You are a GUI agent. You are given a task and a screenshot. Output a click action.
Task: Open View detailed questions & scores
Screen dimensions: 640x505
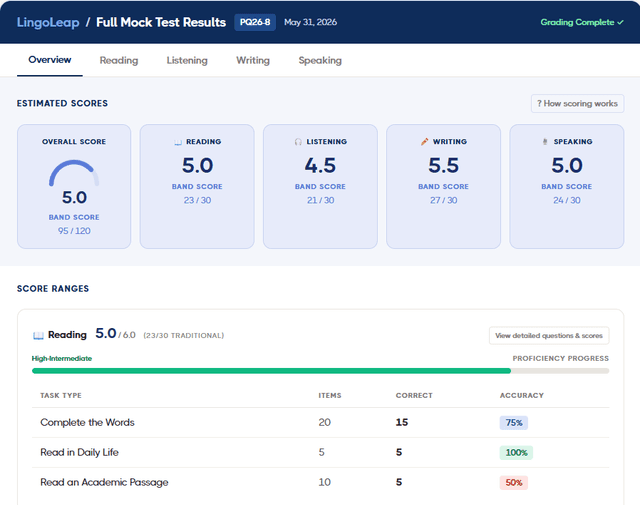[549, 336]
